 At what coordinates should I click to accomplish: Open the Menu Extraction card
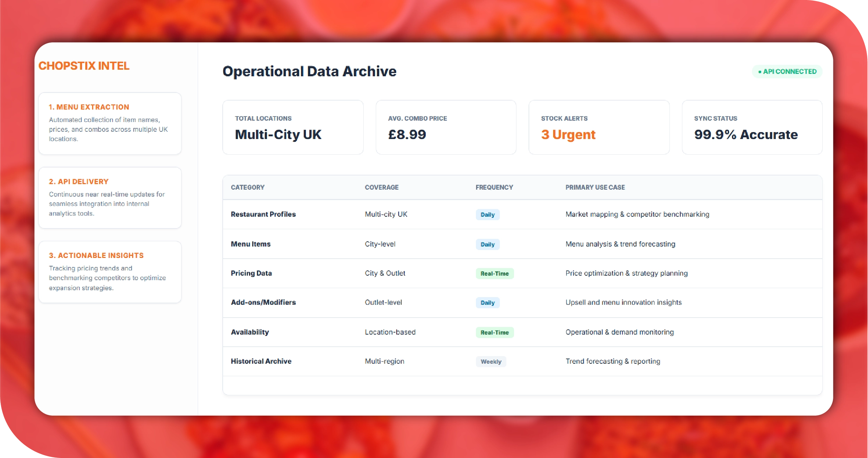[110, 123]
